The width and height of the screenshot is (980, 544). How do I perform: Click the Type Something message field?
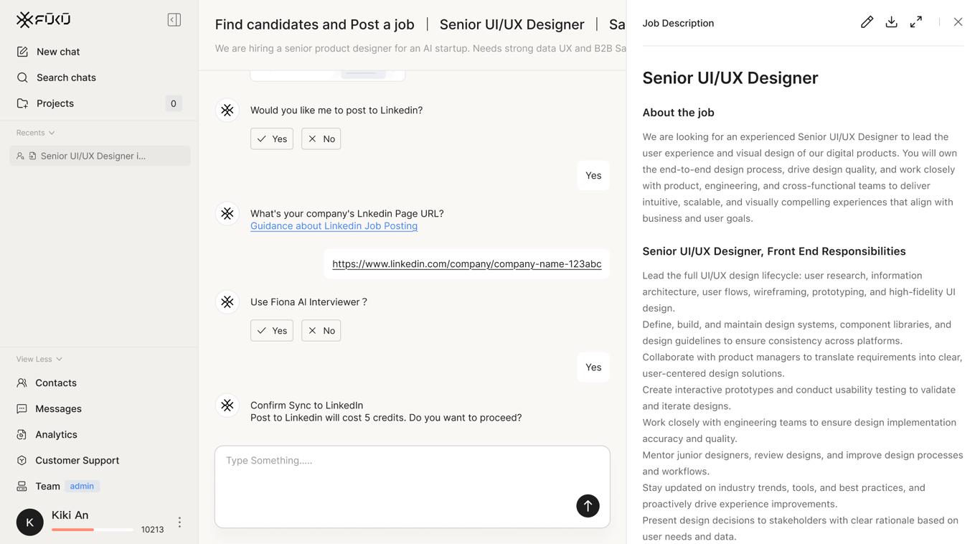pyautogui.click(x=413, y=487)
